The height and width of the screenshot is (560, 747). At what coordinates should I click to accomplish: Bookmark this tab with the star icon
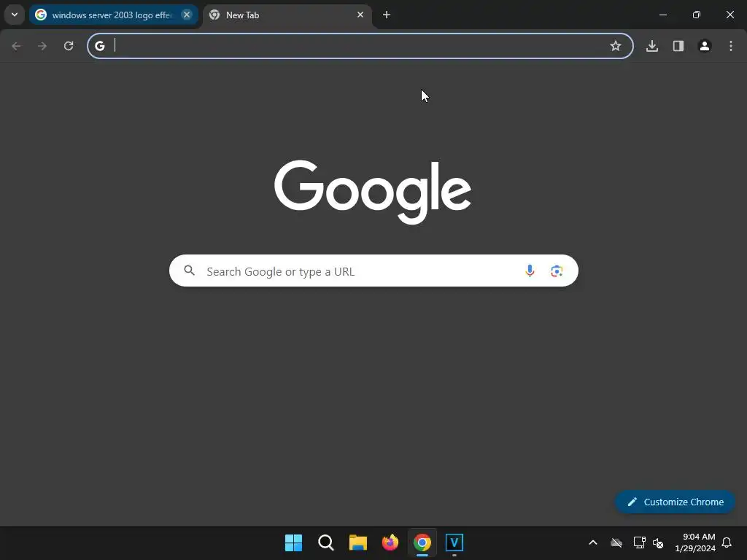point(616,46)
